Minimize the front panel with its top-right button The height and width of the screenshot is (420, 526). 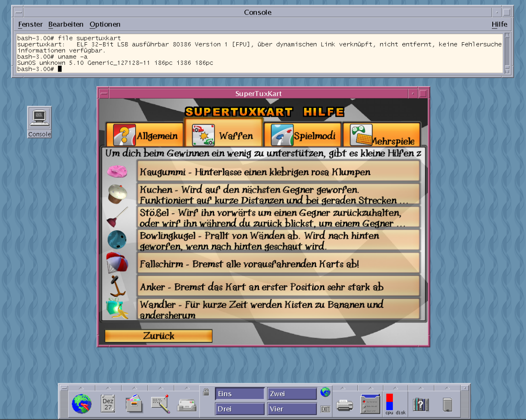465,388
